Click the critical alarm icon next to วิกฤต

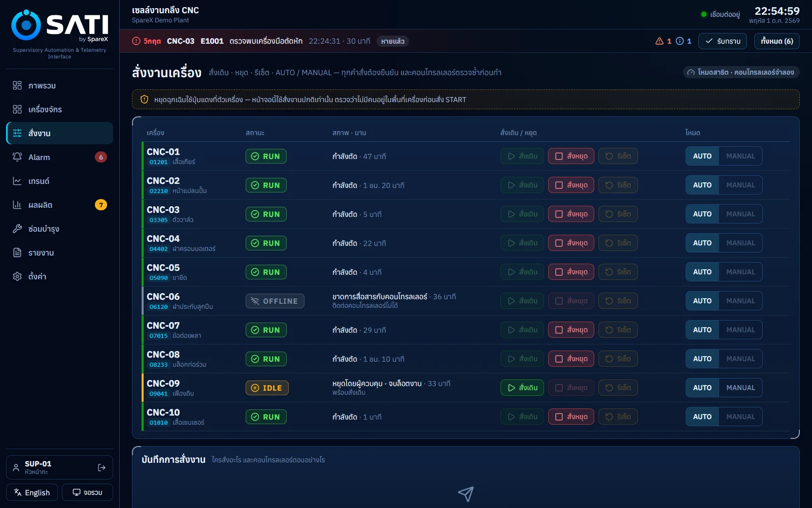tap(136, 41)
